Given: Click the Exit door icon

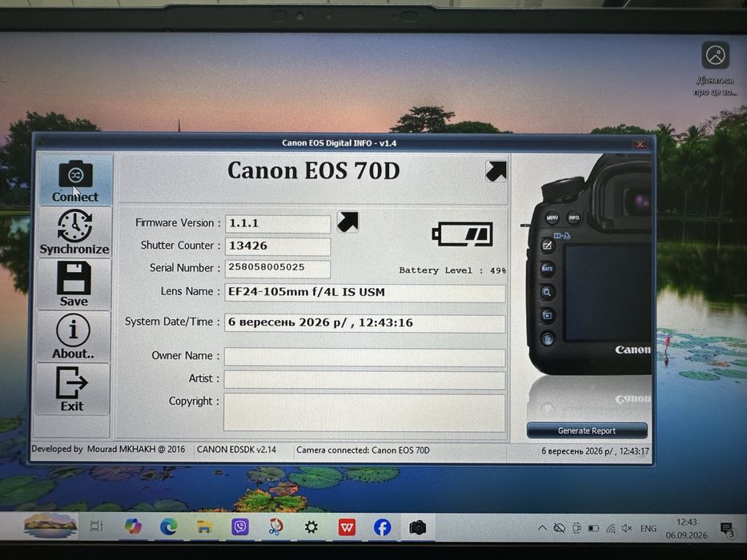Looking at the screenshot, I should point(72,382).
